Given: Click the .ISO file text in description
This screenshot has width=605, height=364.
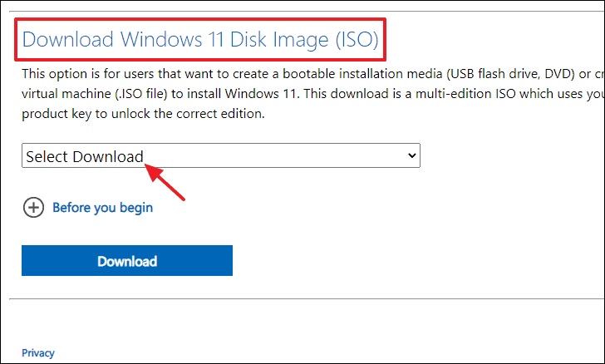Looking at the screenshot, I should pyautogui.click(x=141, y=94).
